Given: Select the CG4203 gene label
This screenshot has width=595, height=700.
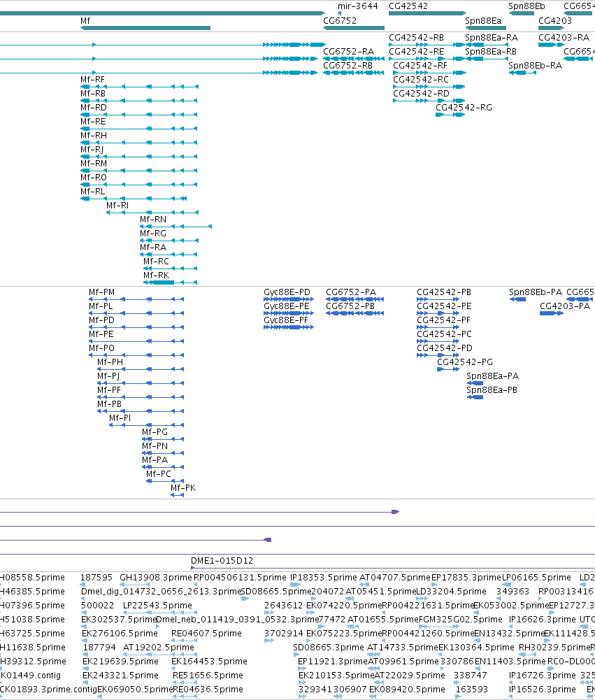Looking at the screenshot, I should [555, 20].
